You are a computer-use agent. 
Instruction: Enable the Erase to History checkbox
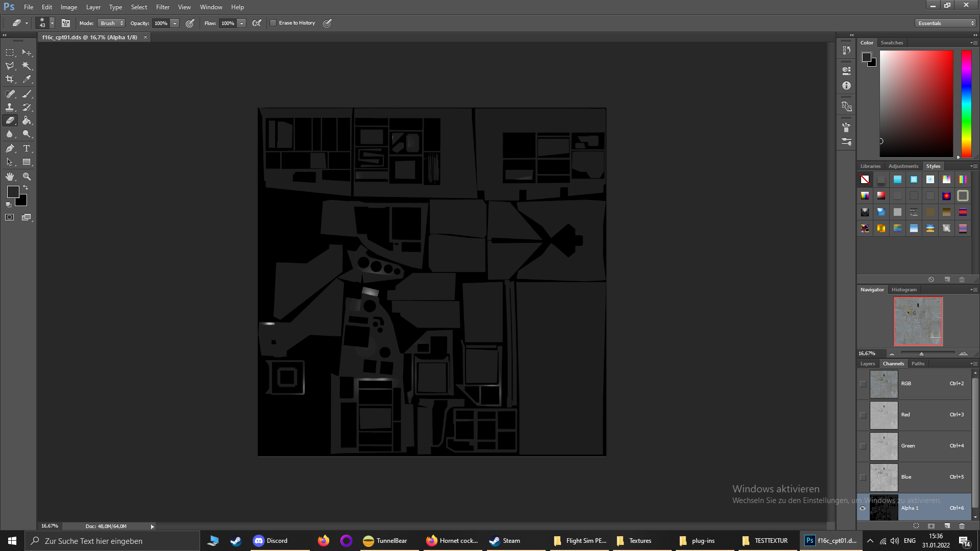pyautogui.click(x=273, y=23)
